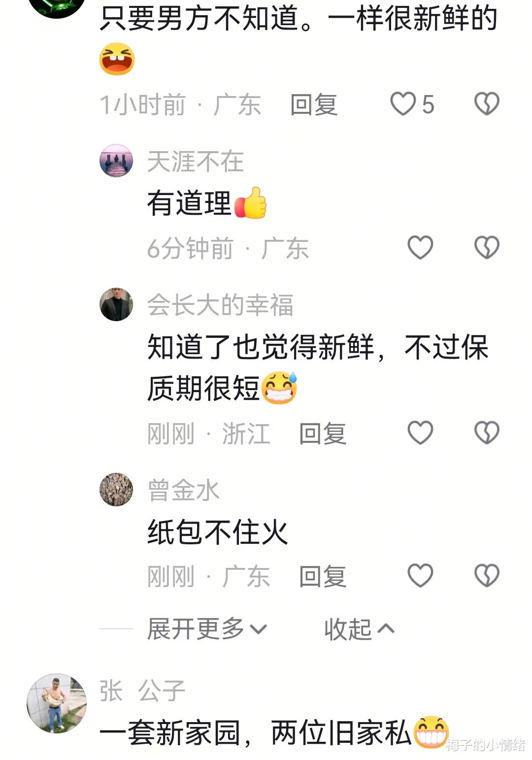This screenshot has height=760, width=532.
Task: Open 张 公子's profile avatar
Action: pyautogui.click(x=57, y=703)
